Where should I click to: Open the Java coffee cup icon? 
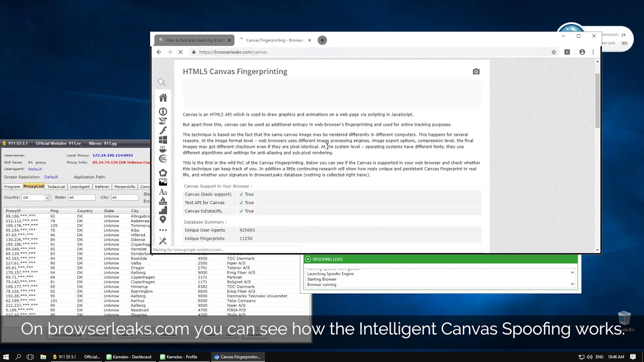click(x=163, y=149)
